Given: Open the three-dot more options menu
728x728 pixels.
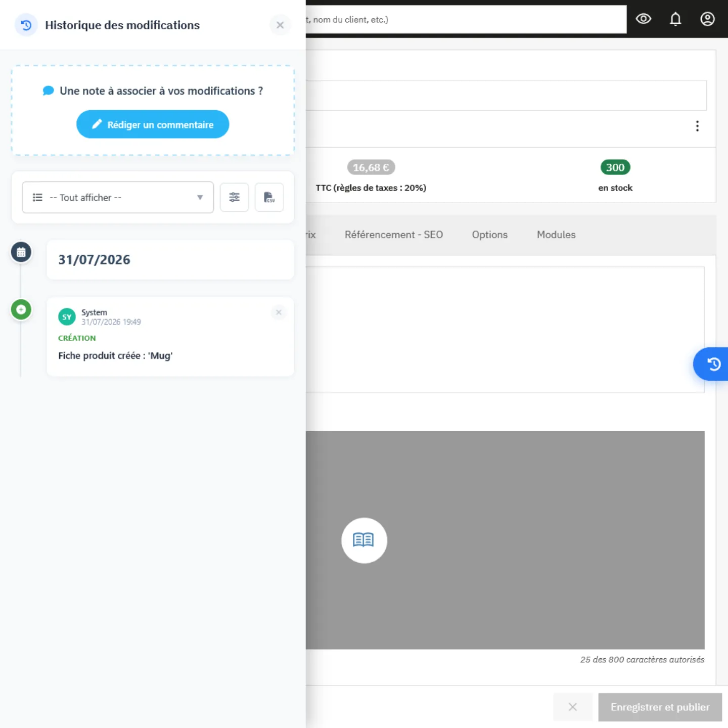Looking at the screenshot, I should pos(697,126).
